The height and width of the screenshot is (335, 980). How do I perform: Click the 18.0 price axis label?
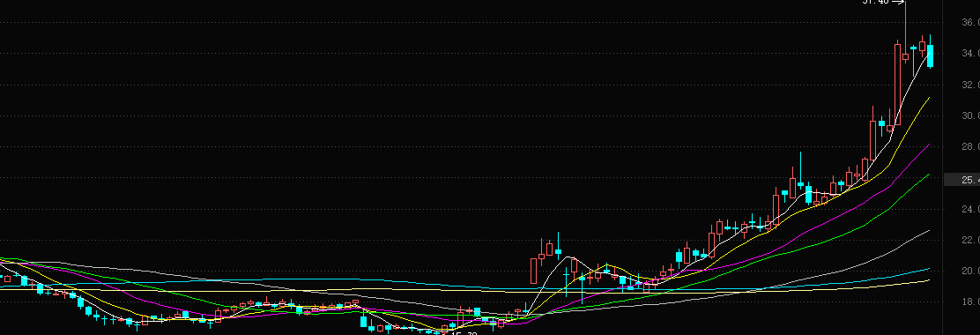point(970,301)
